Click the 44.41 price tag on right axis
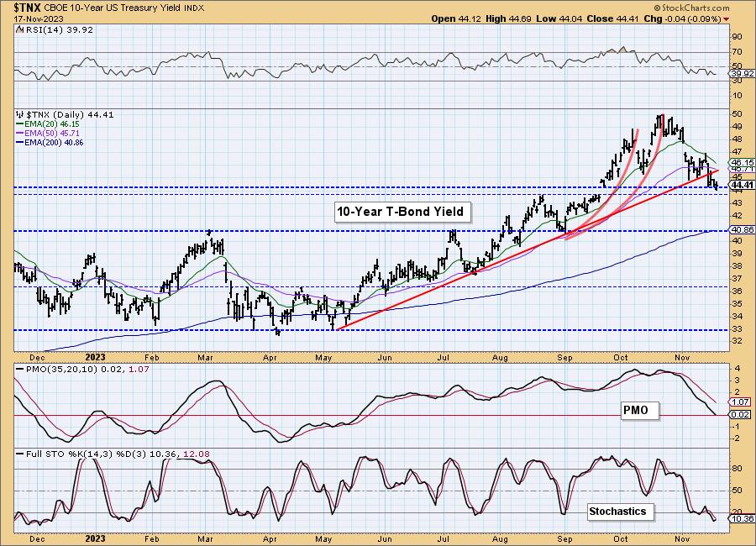 (x=743, y=185)
